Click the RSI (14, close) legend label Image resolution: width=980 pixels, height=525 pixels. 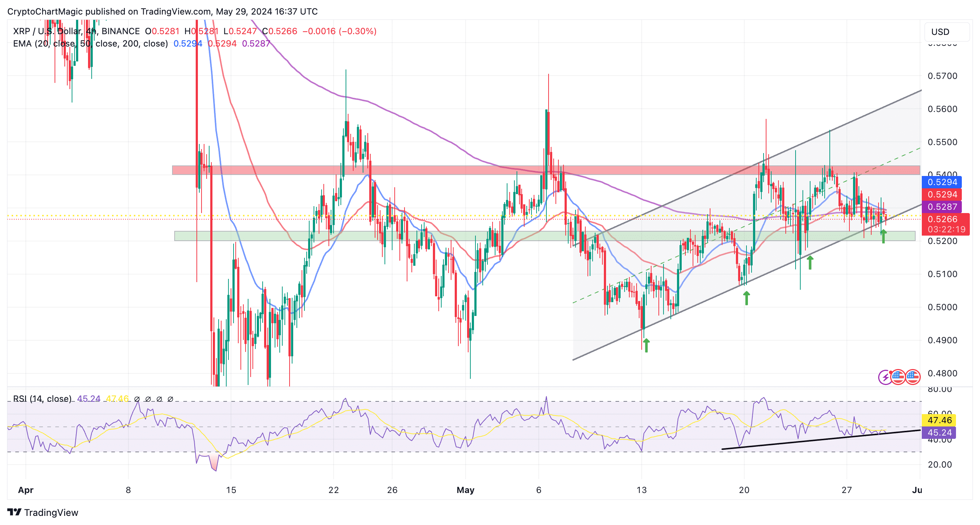[42, 398]
